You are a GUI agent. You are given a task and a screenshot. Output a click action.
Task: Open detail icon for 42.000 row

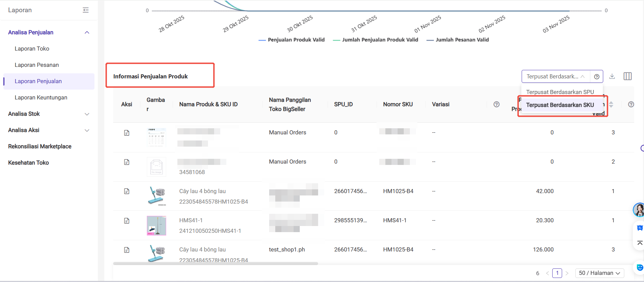coord(127,191)
